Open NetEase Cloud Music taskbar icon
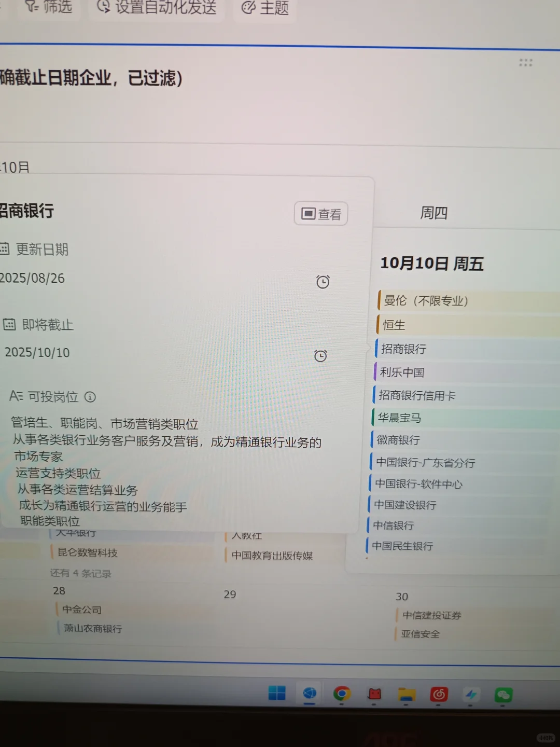 (x=439, y=694)
